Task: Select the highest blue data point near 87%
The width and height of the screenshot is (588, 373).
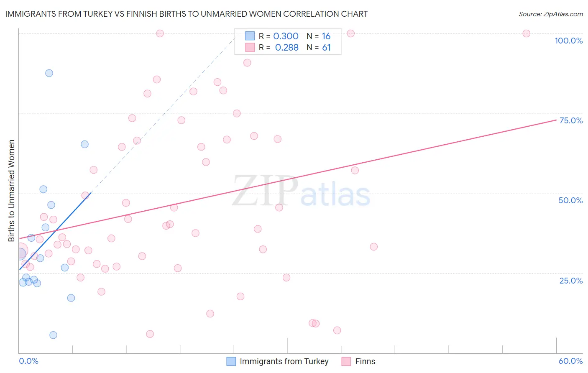Action: pos(49,73)
